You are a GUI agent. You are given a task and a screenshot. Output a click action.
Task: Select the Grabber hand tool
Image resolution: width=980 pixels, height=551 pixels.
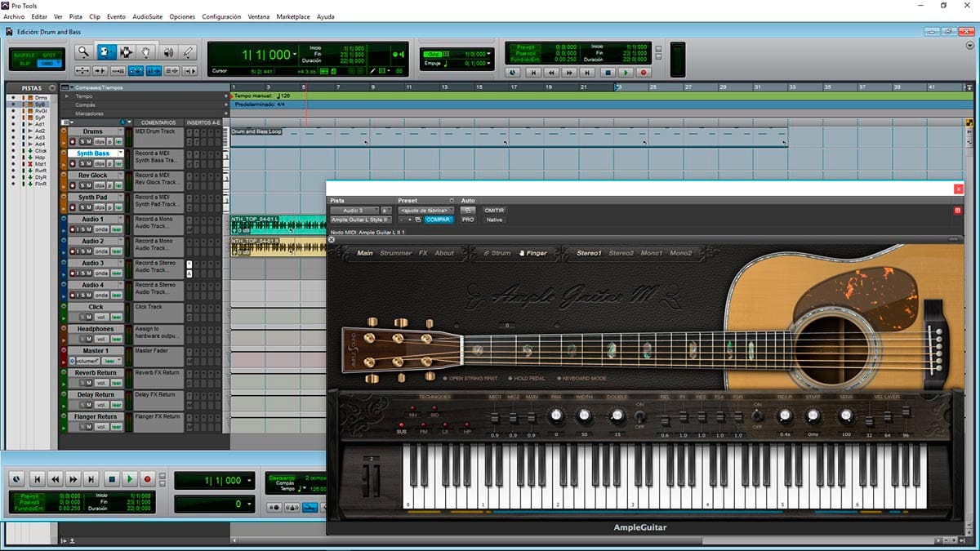point(147,52)
